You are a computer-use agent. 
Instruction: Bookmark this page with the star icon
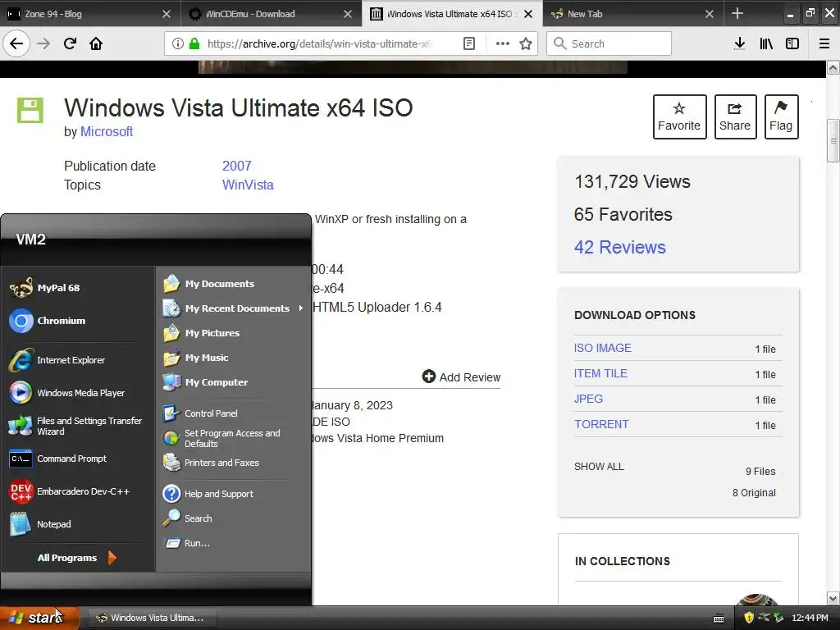pos(526,43)
